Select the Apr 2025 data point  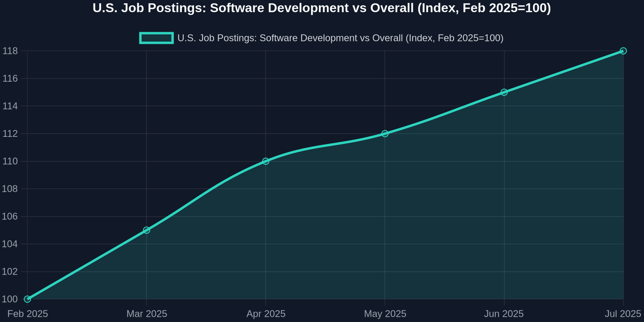pyautogui.click(x=266, y=161)
